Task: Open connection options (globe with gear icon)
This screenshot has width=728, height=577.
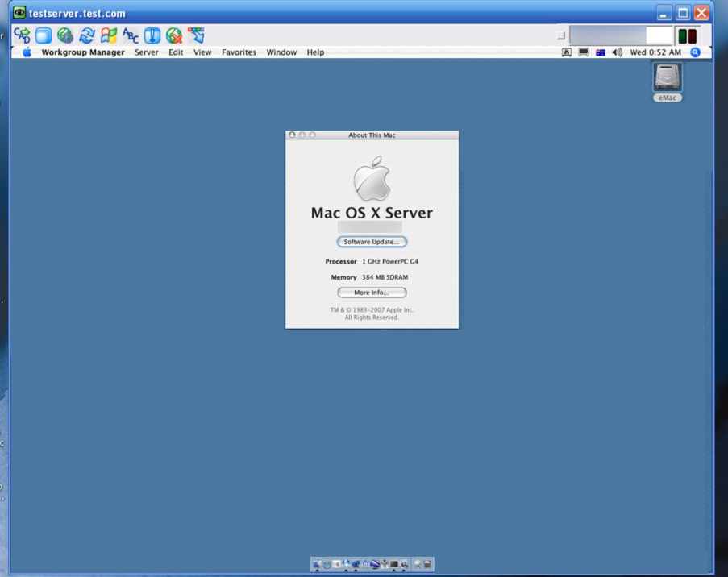Action: click(x=65, y=35)
